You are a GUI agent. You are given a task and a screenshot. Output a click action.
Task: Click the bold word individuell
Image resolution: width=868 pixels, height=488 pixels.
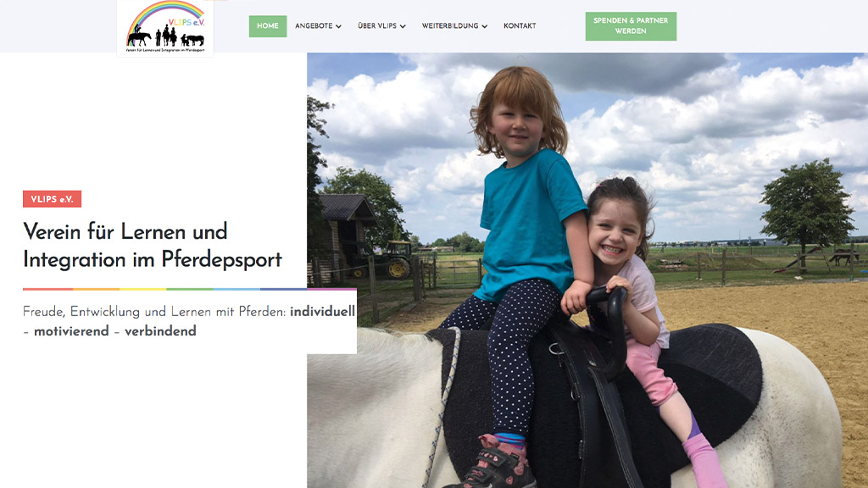(x=322, y=312)
